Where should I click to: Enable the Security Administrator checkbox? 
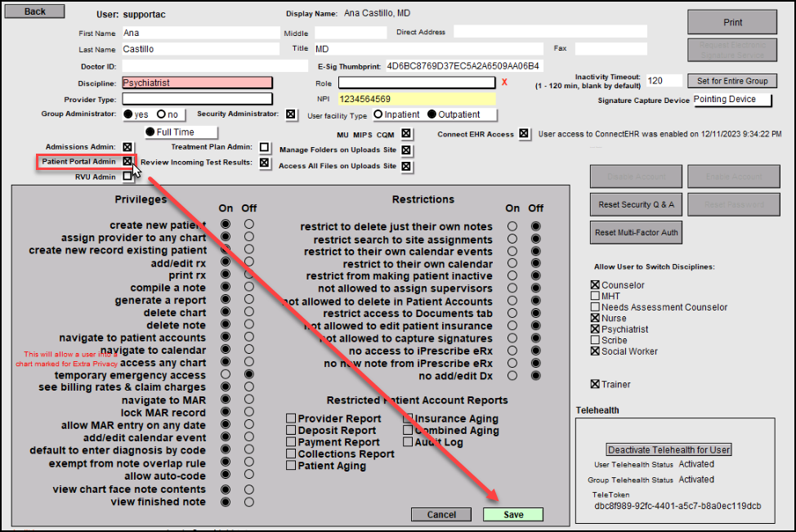(x=291, y=114)
